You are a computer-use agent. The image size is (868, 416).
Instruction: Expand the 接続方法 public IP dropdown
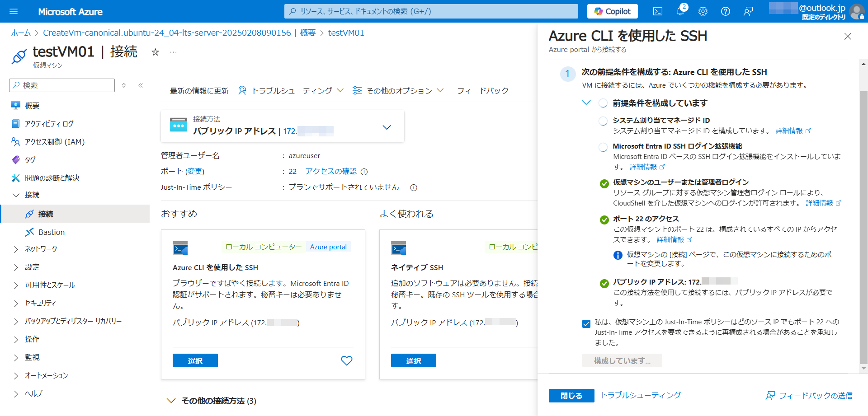pyautogui.click(x=387, y=127)
